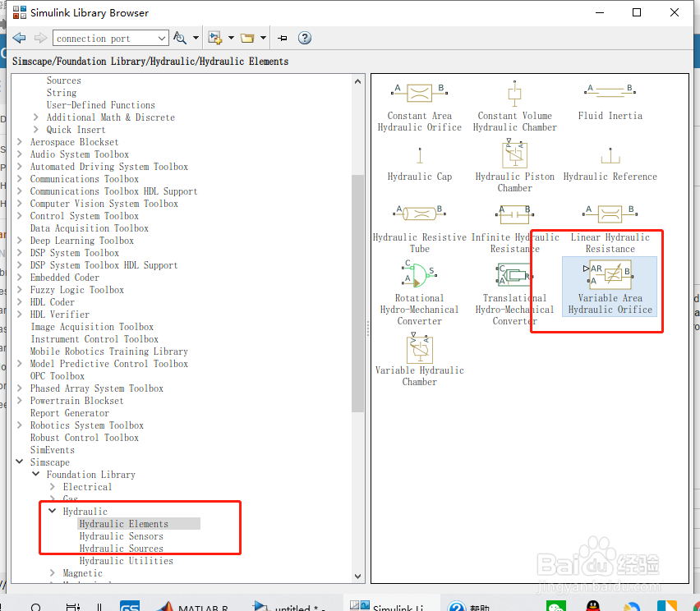Select the SimEvents library entry
This screenshot has height=611, width=700.
[x=53, y=450]
